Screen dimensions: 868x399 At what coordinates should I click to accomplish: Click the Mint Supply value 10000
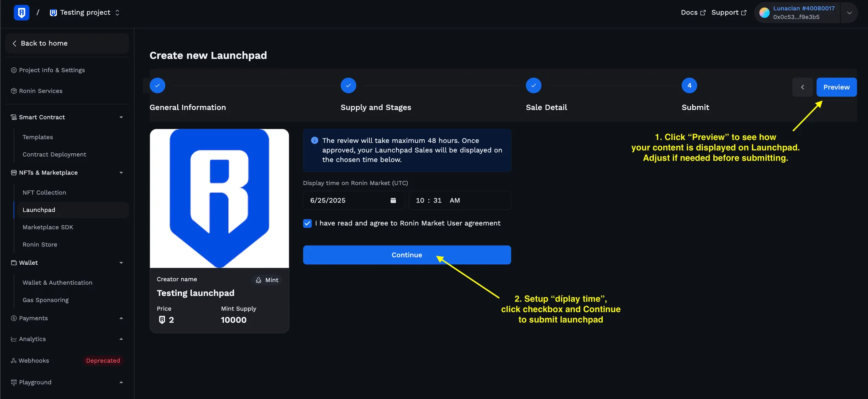pyautogui.click(x=234, y=320)
